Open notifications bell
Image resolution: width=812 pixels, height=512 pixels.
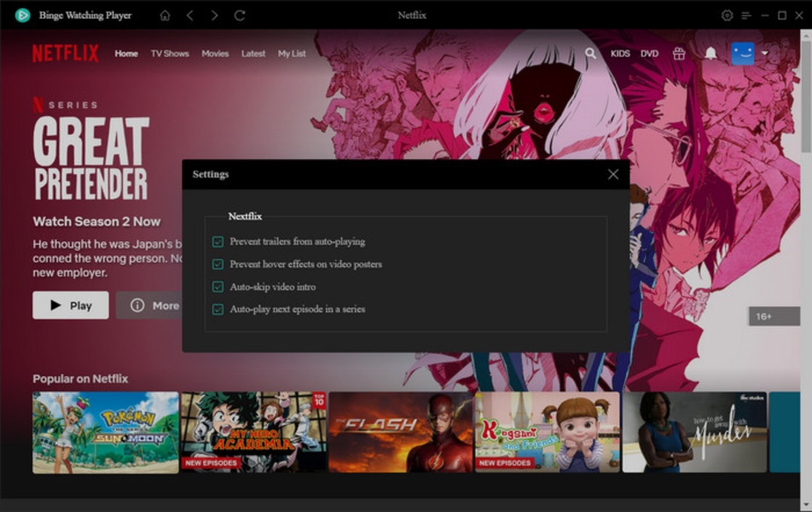coord(710,53)
